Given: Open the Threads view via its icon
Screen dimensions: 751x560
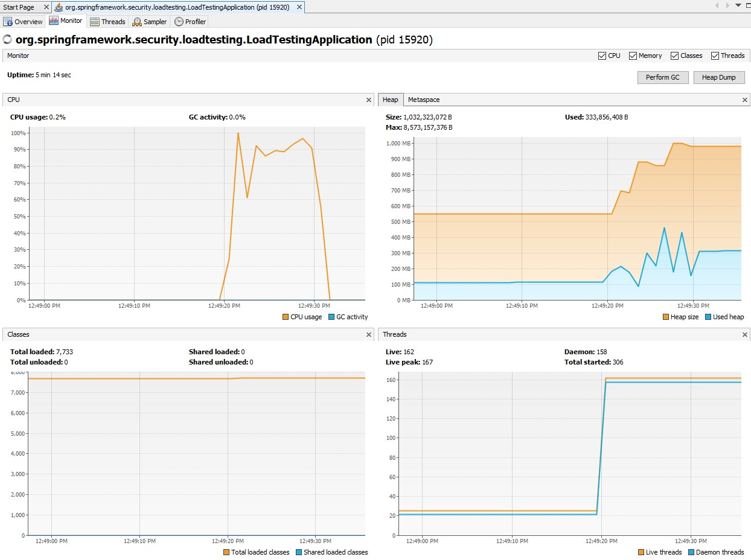Looking at the screenshot, I should coord(95,21).
